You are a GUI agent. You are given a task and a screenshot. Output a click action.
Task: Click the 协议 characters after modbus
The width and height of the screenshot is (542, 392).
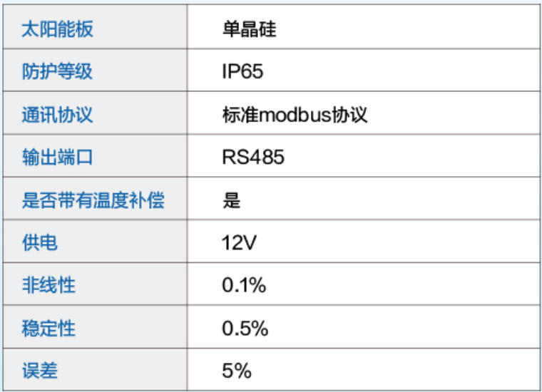click(353, 115)
